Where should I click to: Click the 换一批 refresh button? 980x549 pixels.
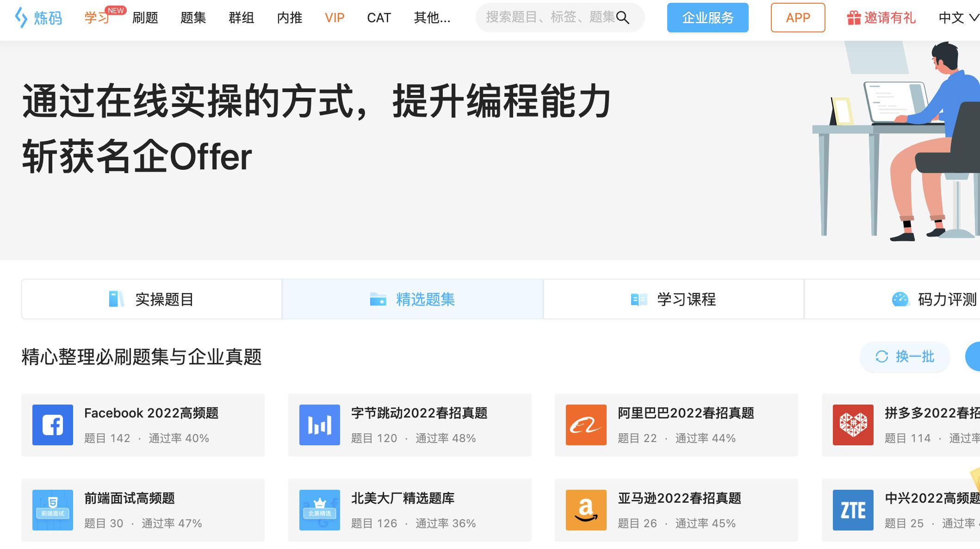[x=905, y=357]
